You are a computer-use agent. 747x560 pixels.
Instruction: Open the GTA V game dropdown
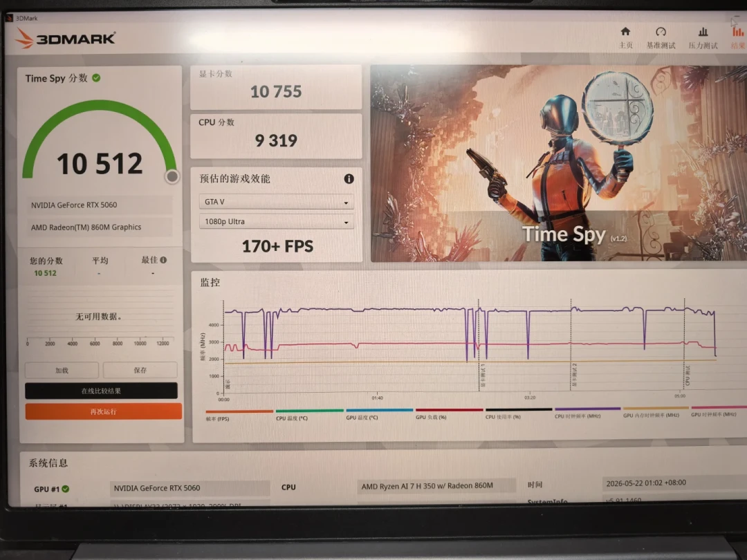[x=276, y=202]
